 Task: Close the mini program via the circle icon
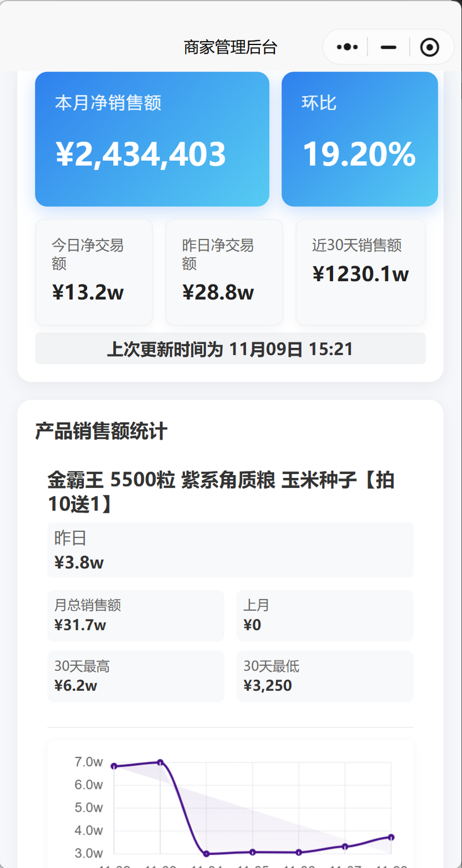point(430,47)
